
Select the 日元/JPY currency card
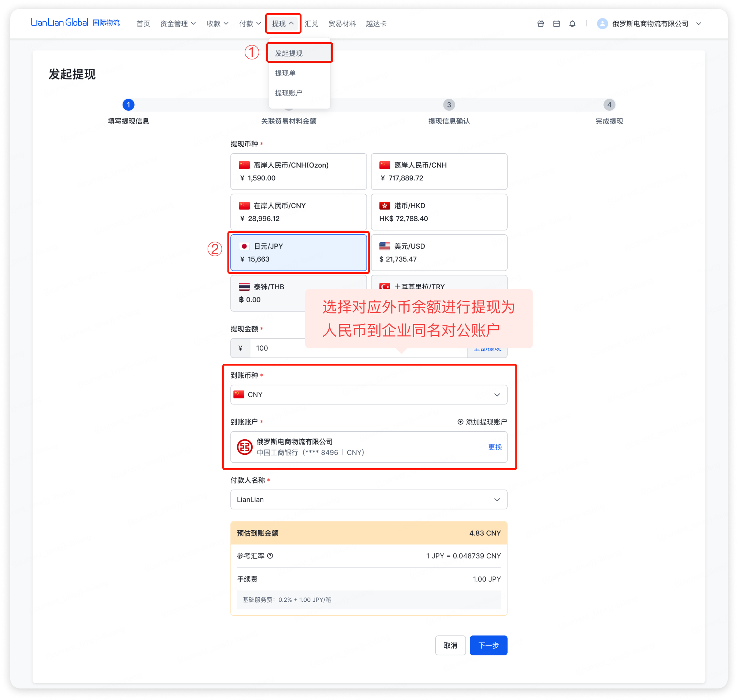[x=298, y=253]
